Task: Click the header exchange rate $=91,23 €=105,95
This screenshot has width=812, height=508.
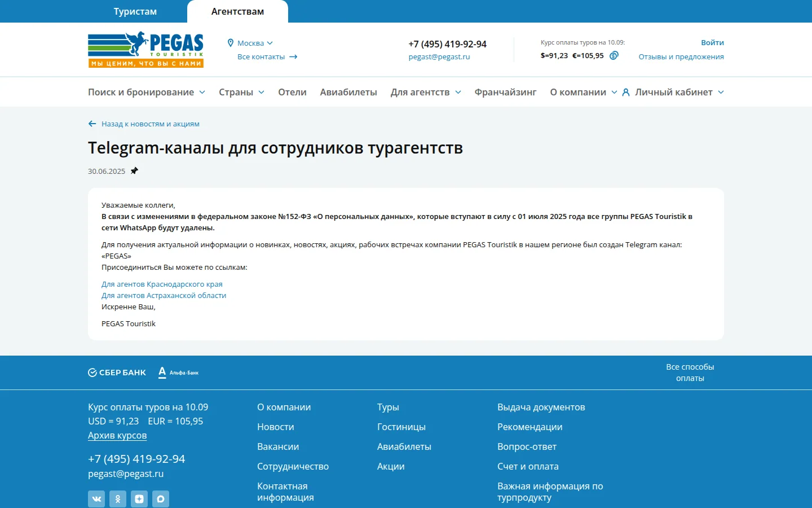Action: (x=572, y=55)
